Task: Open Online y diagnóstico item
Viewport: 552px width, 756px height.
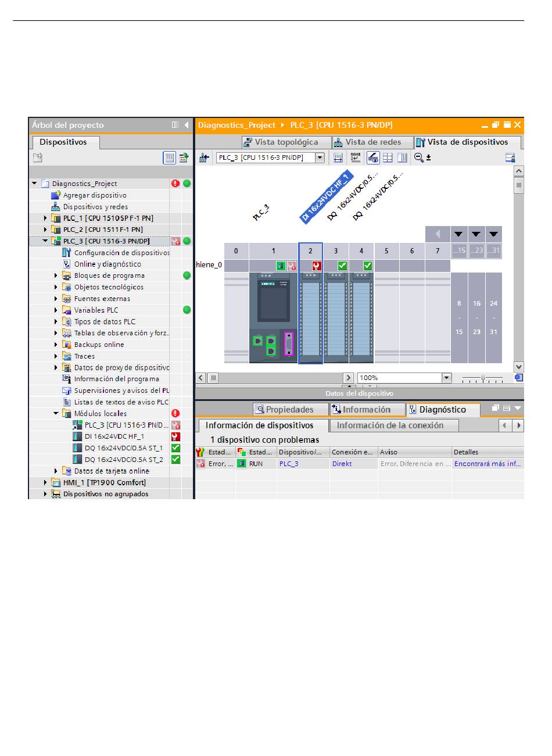Action: pyautogui.click(x=107, y=264)
